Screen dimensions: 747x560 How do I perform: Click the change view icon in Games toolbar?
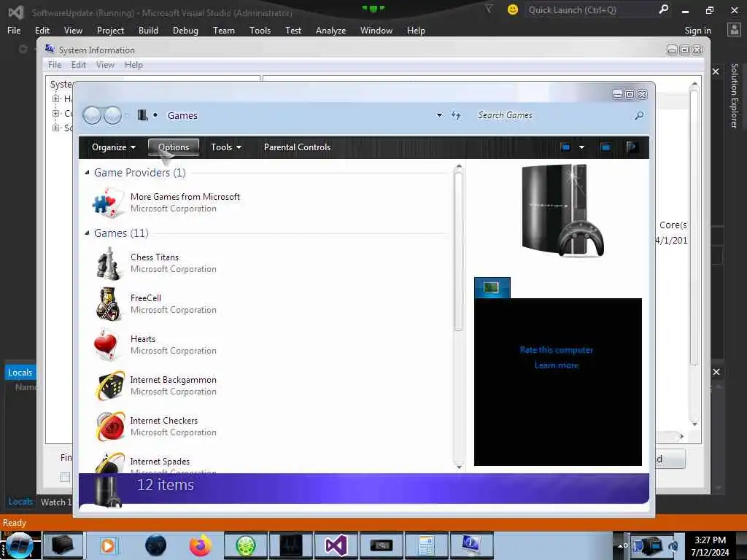tap(565, 147)
